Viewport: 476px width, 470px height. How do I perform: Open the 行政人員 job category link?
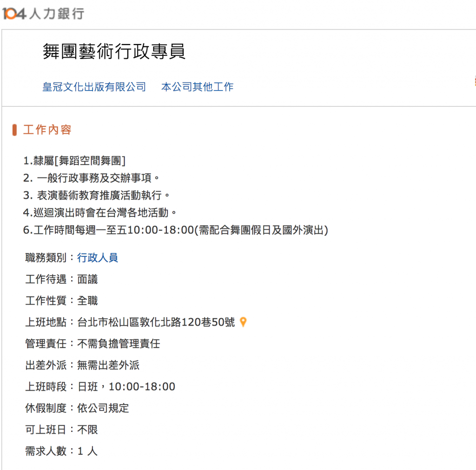coord(98,258)
